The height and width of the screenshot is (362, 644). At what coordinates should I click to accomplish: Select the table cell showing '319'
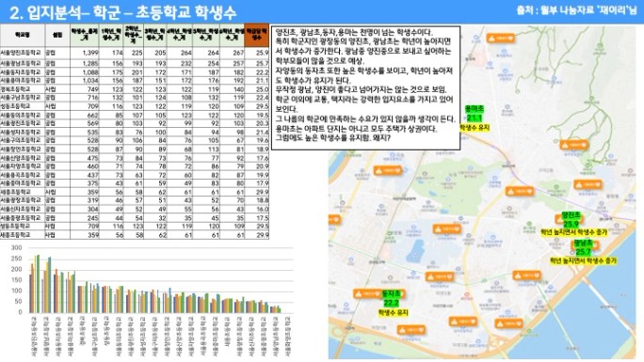tap(84, 200)
